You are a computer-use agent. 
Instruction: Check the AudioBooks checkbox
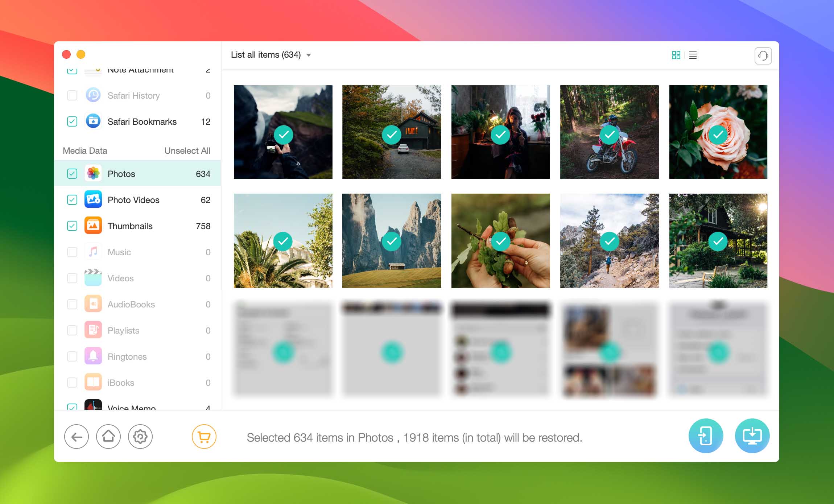72,304
